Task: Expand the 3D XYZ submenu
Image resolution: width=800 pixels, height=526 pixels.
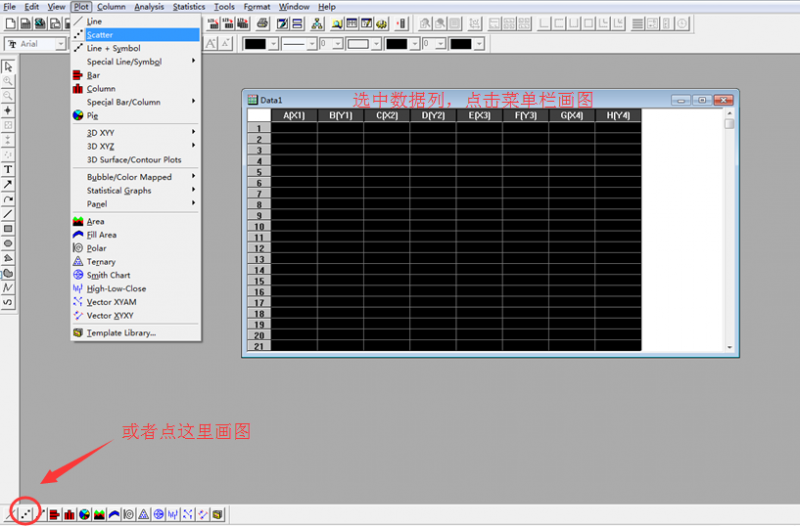Action: 135,146
